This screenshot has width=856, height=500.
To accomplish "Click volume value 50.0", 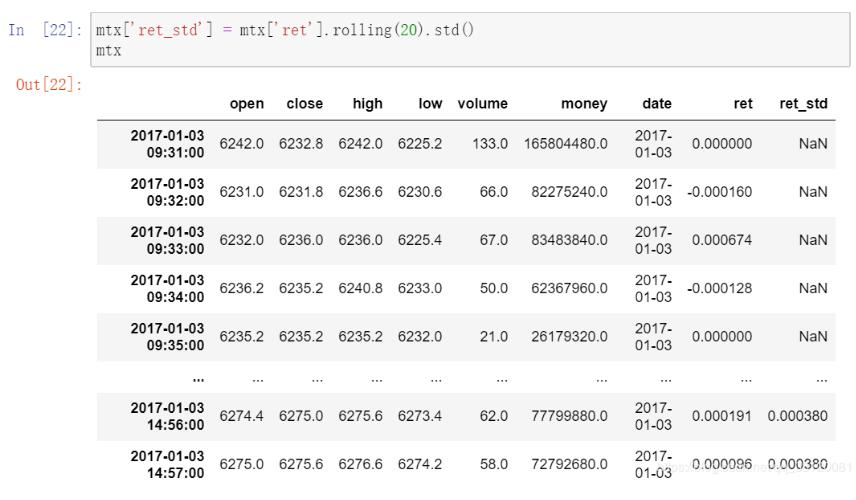I will click(x=494, y=288).
